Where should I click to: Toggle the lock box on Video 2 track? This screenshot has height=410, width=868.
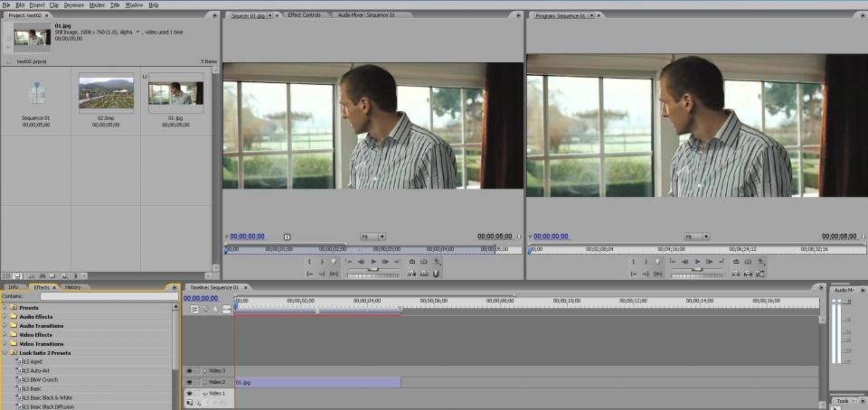pos(198,382)
